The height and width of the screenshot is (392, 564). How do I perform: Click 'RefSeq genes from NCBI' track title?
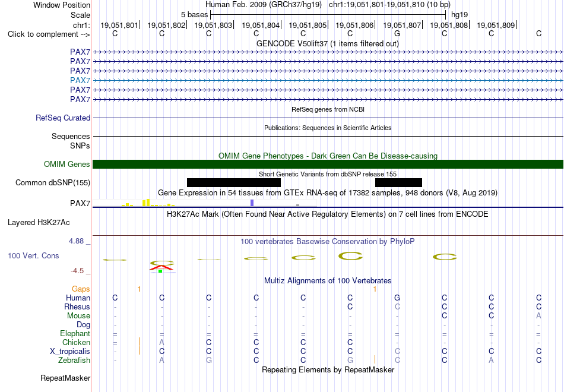(328, 109)
